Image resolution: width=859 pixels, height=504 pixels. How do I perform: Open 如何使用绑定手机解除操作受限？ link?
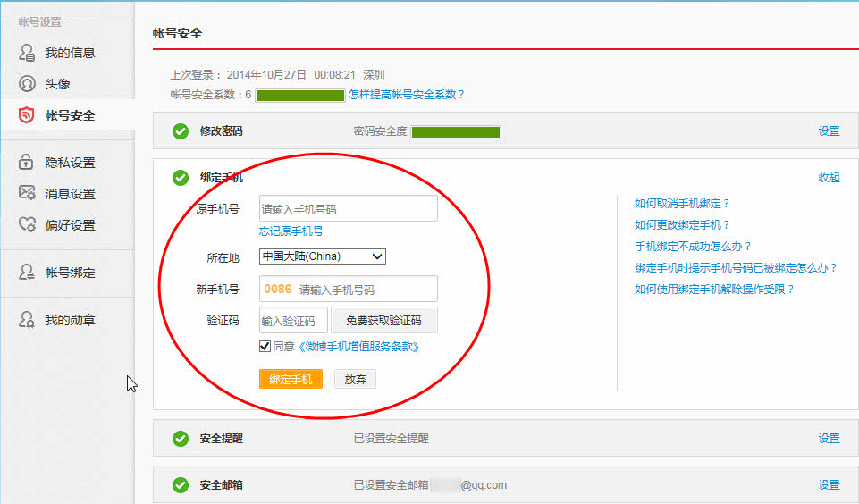point(714,289)
